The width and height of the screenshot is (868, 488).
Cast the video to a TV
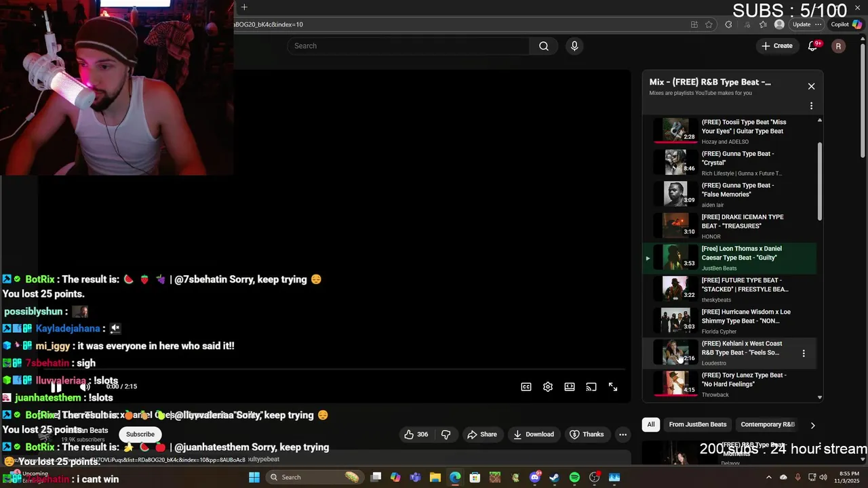[591, 387]
